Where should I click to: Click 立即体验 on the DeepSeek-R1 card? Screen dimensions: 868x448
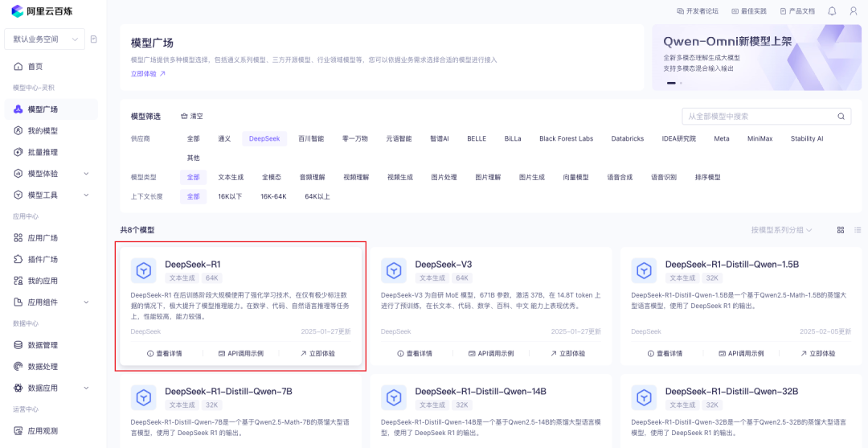pyautogui.click(x=317, y=353)
